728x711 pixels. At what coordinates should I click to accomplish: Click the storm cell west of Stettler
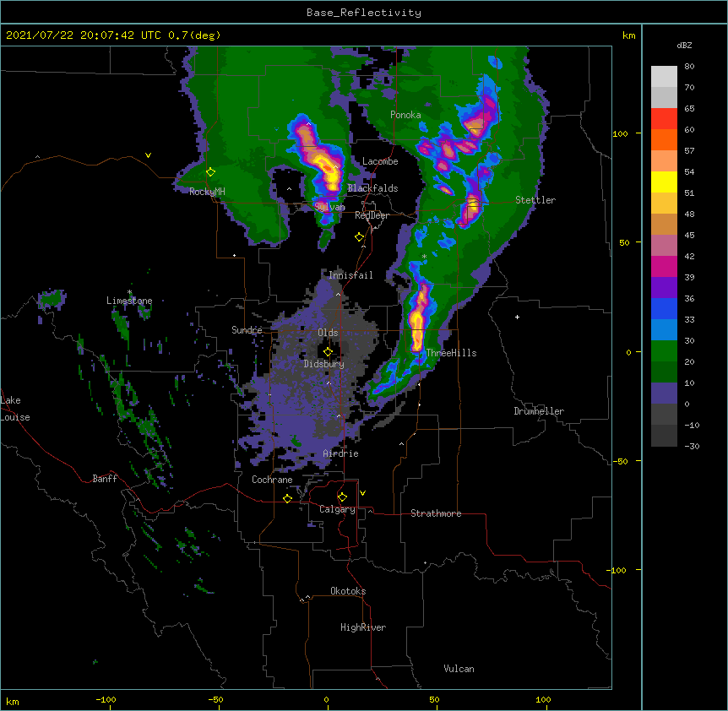coord(471,208)
